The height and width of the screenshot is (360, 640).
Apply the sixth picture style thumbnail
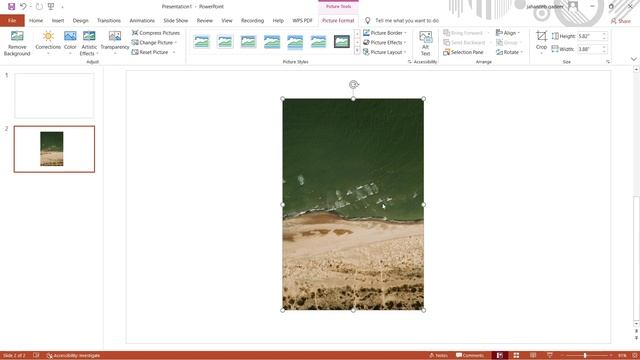tap(318, 42)
